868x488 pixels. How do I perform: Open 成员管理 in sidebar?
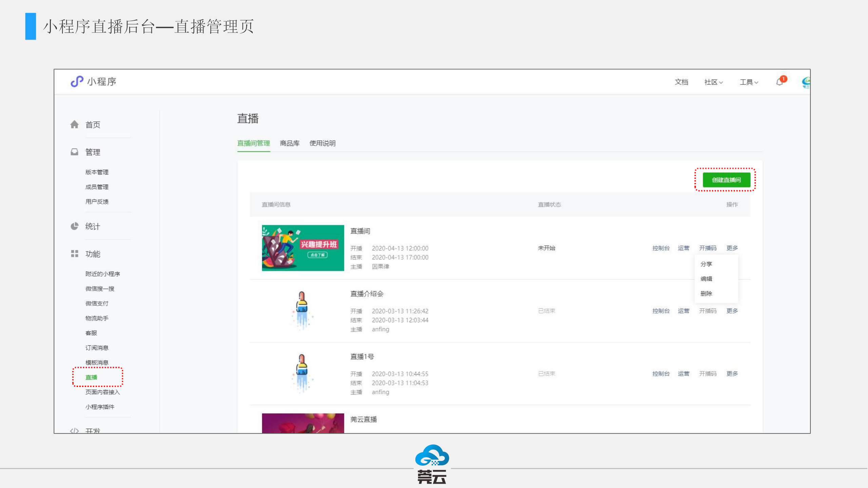(x=97, y=187)
